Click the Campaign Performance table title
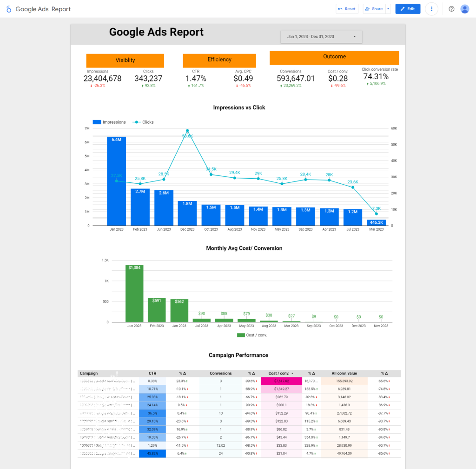 (238, 355)
